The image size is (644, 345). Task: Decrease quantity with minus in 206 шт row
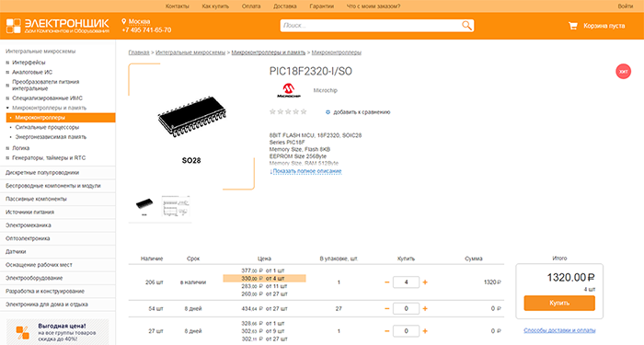[387, 282]
